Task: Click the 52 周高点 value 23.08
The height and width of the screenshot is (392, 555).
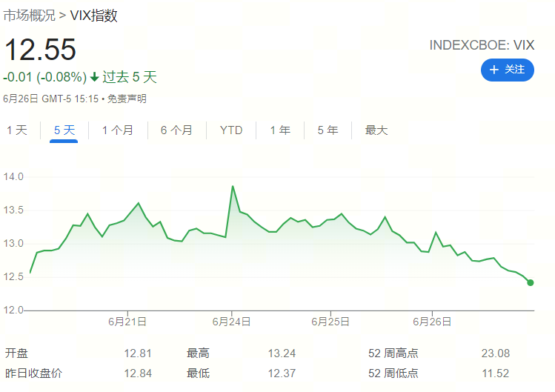Action: [495, 353]
